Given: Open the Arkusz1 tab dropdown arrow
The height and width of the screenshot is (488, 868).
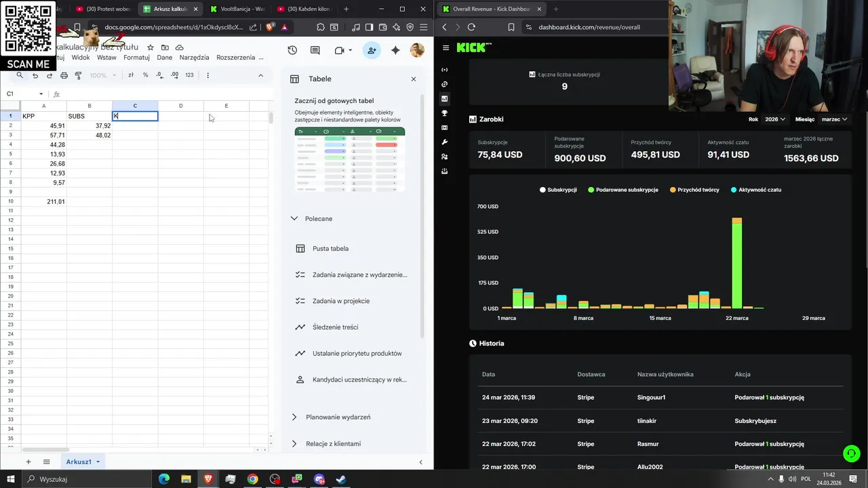Looking at the screenshot, I should point(98,462).
